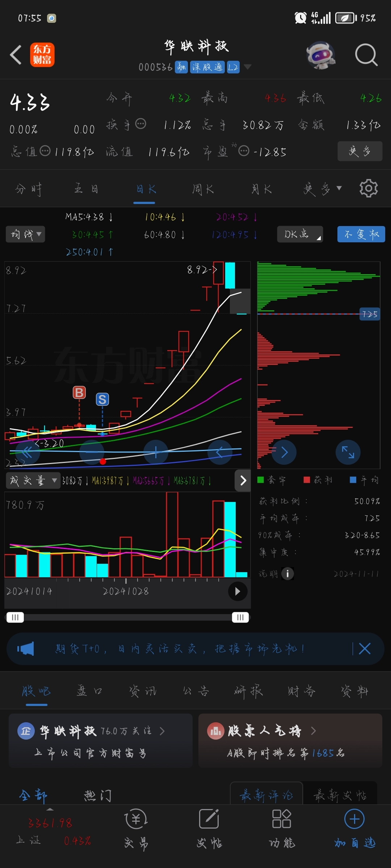391x868 pixels.
Task: Open 盘口 tab
Action: 89,691
